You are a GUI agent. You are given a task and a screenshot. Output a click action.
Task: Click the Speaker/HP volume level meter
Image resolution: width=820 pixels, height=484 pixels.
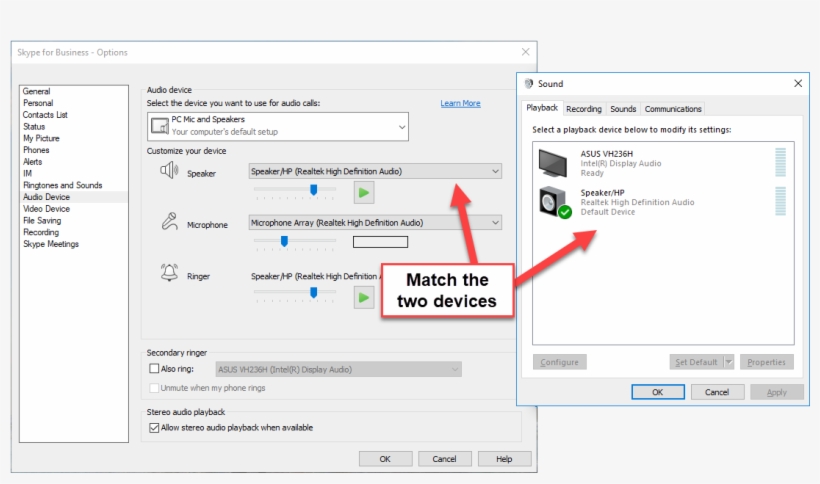tap(780, 201)
